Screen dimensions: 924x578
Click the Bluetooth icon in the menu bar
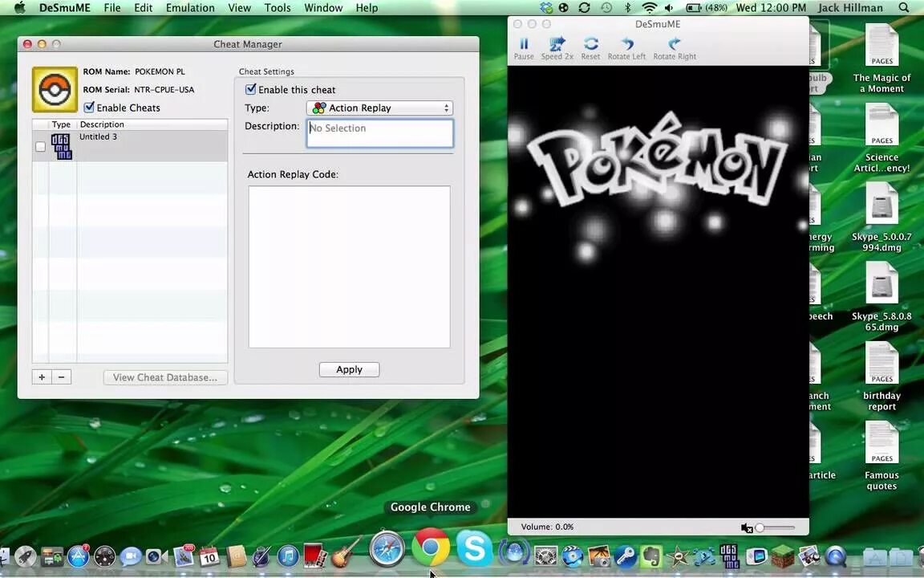pos(627,8)
